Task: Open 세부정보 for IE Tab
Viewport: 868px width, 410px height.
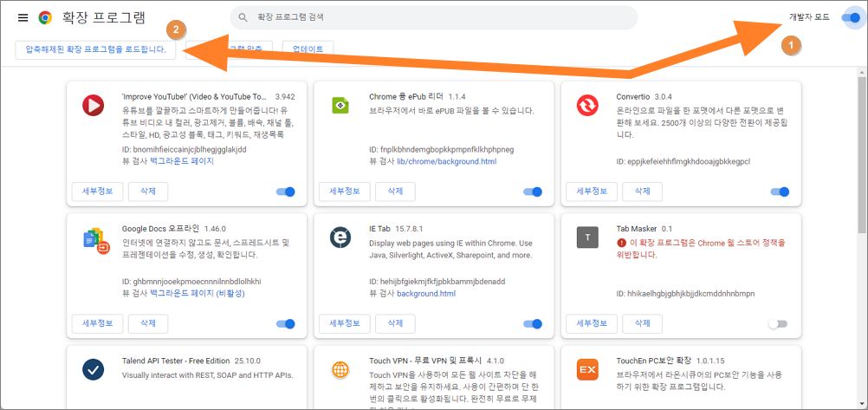Action: tap(344, 323)
